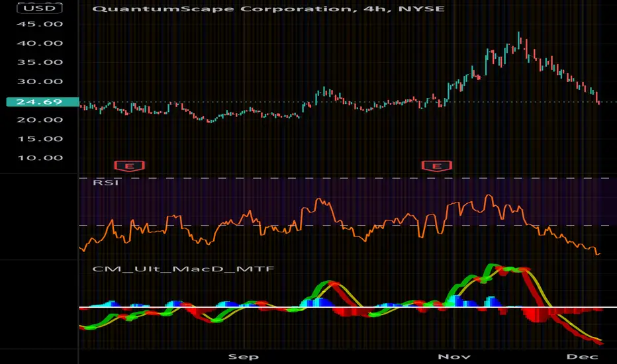Click the second earnings E marker near Nov
Image resolution: width=617 pixels, height=364 pixels.
tap(437, 166)
